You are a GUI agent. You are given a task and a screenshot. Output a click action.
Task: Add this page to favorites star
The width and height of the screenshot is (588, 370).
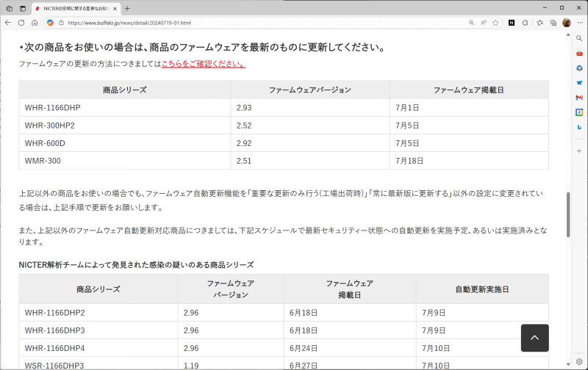(495, 23)
